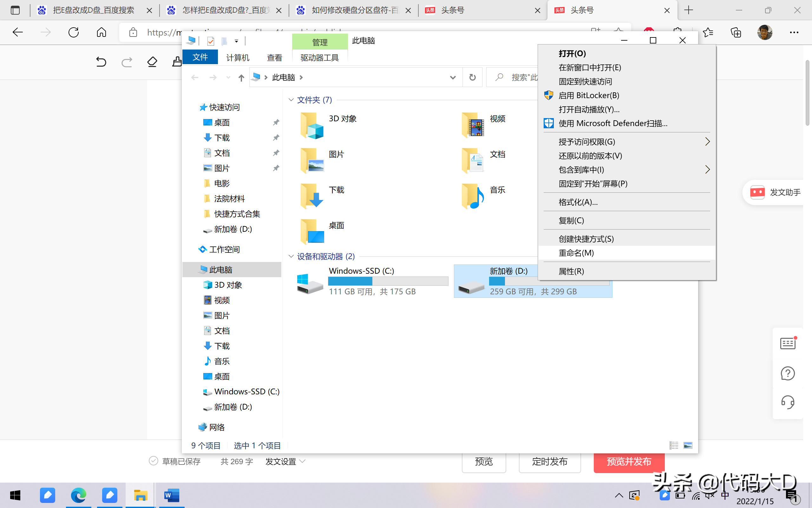Go to the browser home page icon

tap(101, 32)
